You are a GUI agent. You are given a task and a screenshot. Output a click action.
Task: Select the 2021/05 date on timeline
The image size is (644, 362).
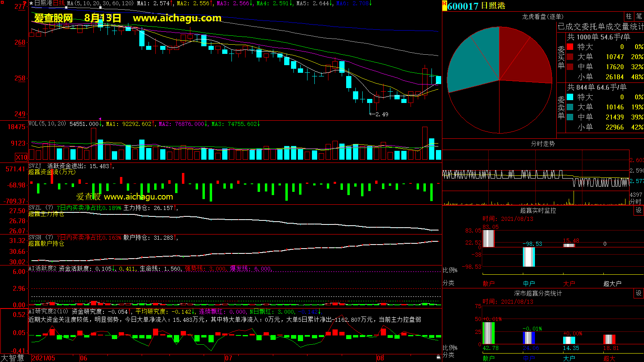point(43,358)
